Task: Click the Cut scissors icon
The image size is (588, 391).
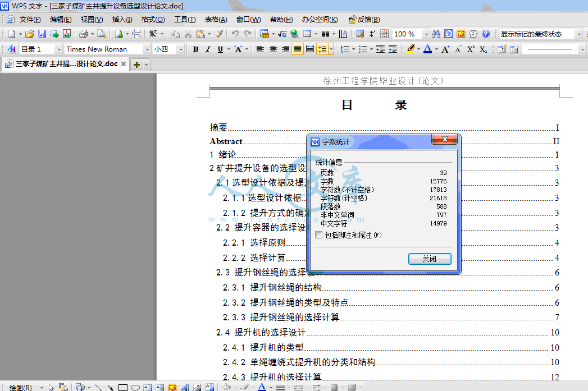Action: tap(188, 34)
